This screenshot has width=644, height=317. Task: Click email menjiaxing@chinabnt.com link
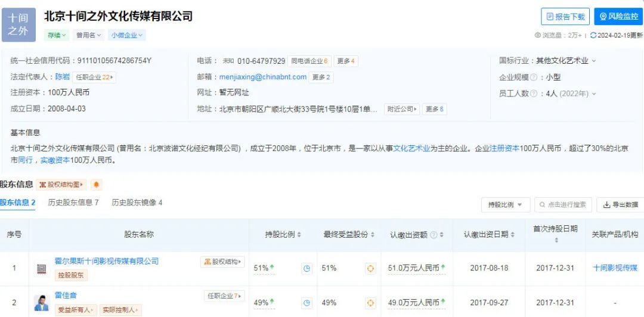click(263, 77)
